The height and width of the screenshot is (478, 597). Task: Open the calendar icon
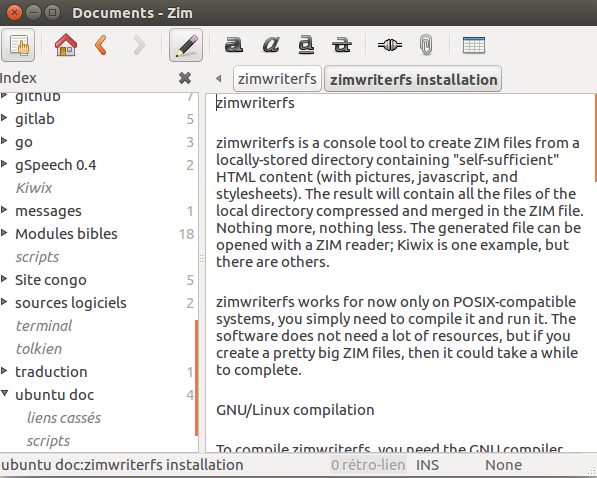coord(474,45)
